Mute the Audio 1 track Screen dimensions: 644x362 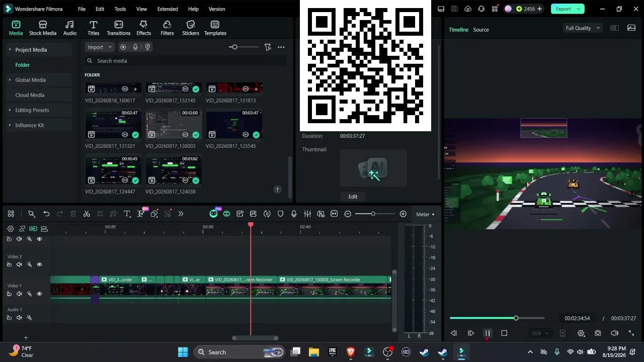(19, 318)
